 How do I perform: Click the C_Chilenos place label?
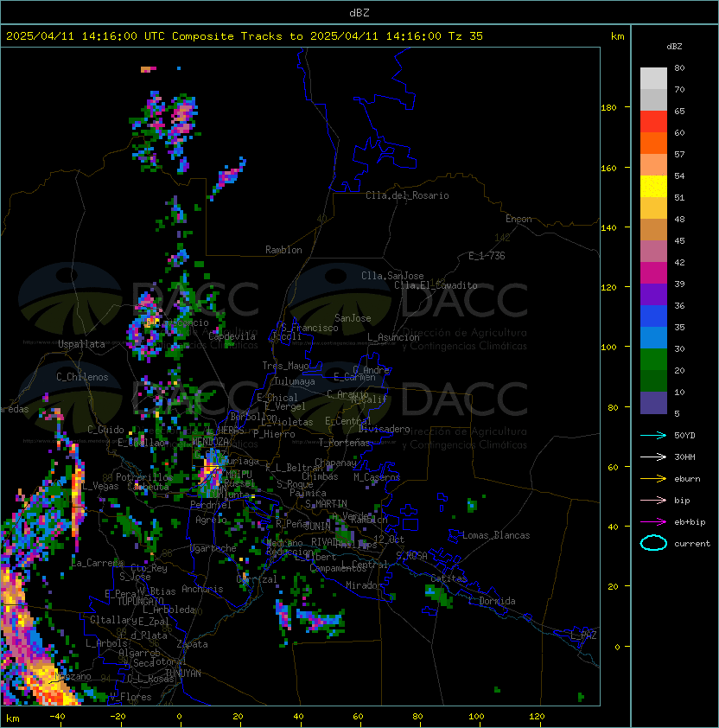(x=82, y=377)
